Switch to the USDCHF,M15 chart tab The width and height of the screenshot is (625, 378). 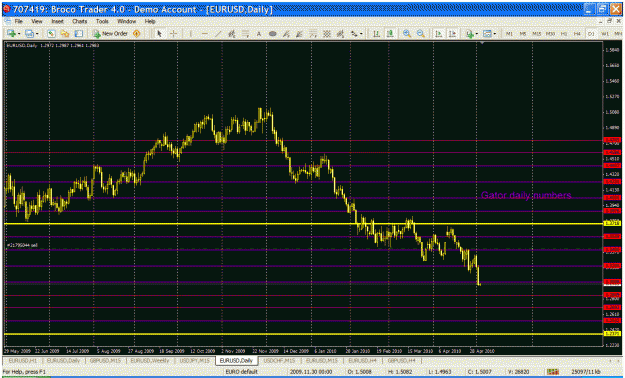tap(279, 360)
